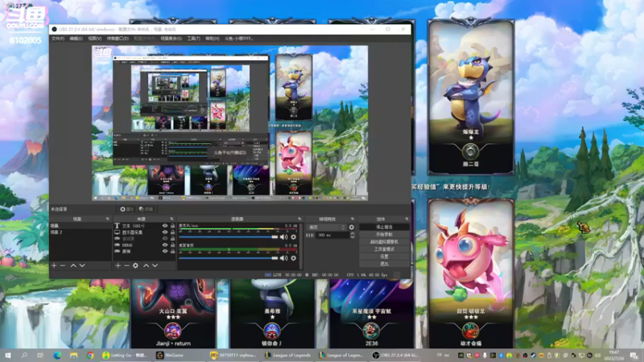Open 桌面音频 audio settings gear
The width and height of the screenshot is (644, 362).
293,258
